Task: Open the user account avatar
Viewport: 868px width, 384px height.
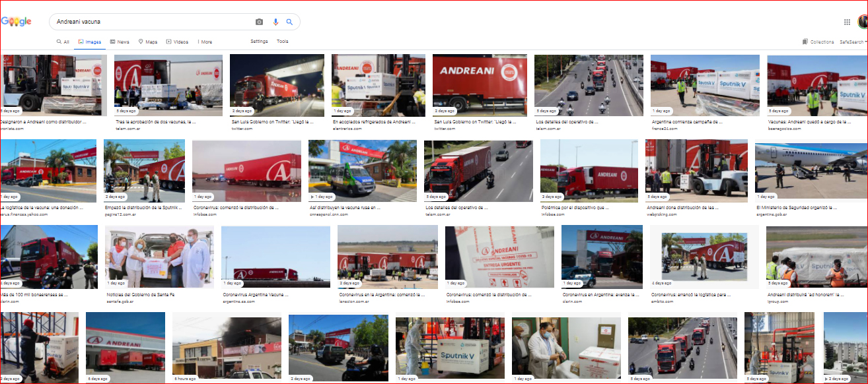Action: pyautogui.click(x=863, y=22)
